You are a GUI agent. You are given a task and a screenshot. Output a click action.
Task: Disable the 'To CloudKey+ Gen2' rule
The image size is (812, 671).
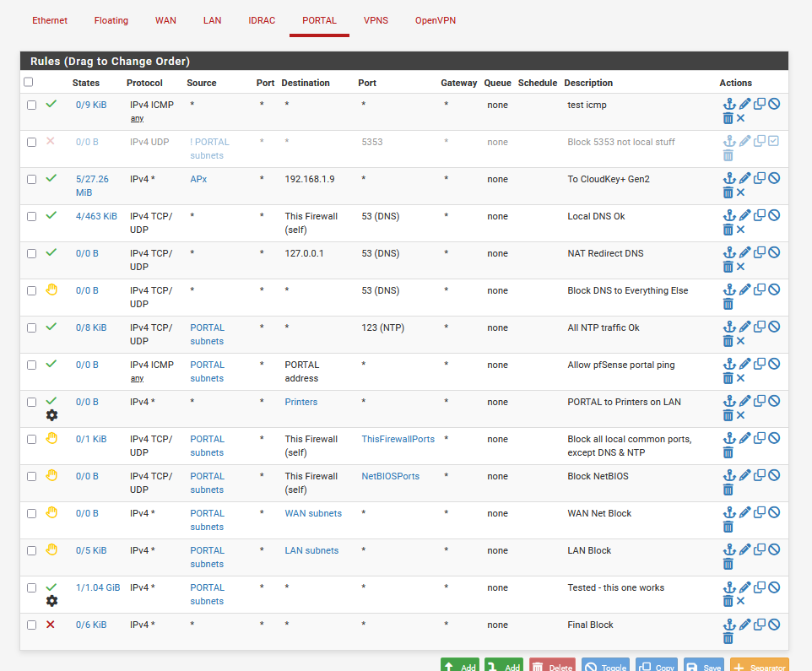click(774, 179)
